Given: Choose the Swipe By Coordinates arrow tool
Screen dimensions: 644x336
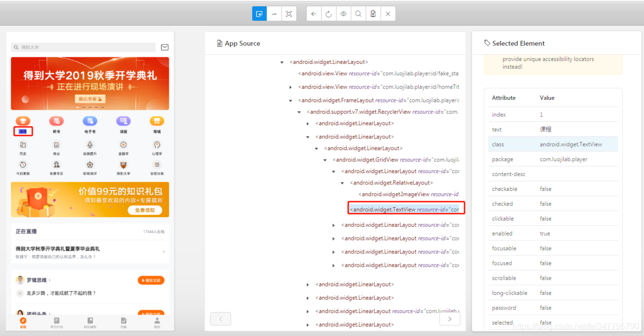Looking at the screenshot, I should [x=274, y=14].
